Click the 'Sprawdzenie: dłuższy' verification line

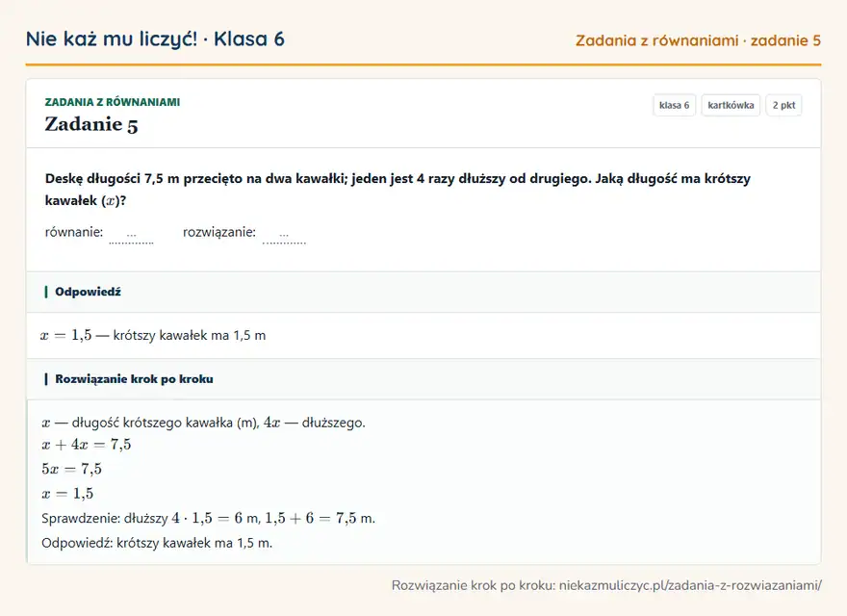(209, 518)
